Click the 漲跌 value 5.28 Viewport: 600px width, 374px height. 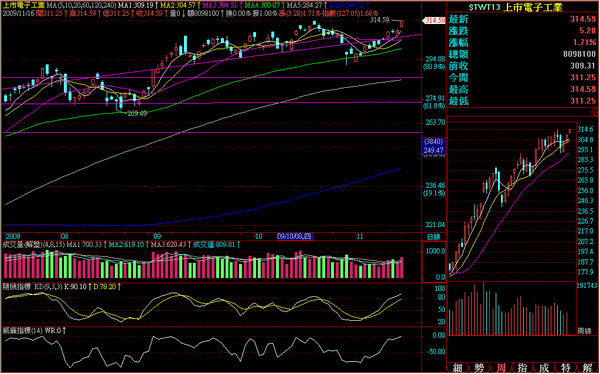coord(588,31)
